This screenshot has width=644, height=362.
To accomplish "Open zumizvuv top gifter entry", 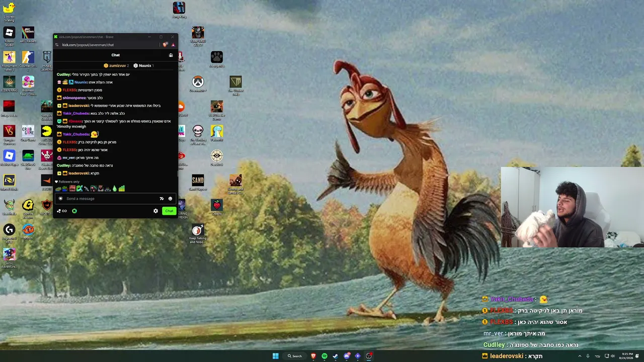I will 116,66.
